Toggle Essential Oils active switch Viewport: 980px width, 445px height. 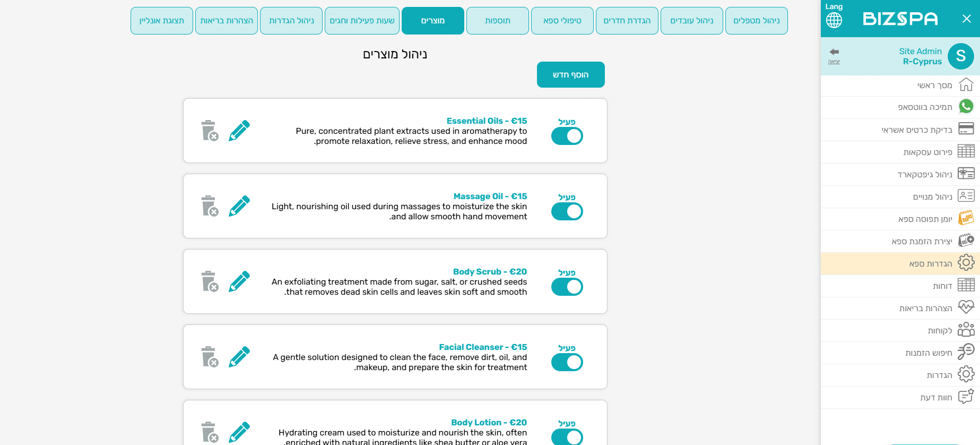(567, 136)
